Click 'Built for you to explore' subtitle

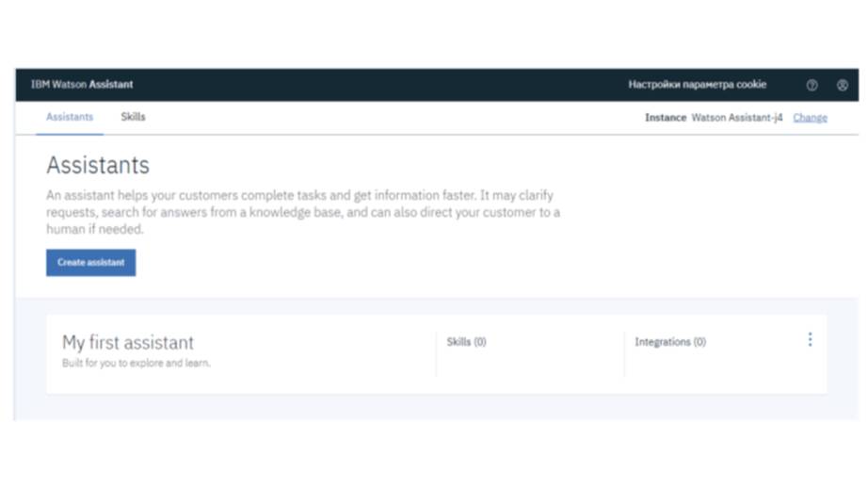pyautogui.click(x=137, y=364)
